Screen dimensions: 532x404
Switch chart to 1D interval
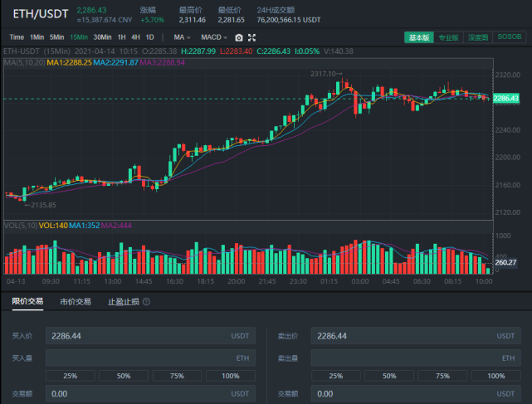click(149, 37)
